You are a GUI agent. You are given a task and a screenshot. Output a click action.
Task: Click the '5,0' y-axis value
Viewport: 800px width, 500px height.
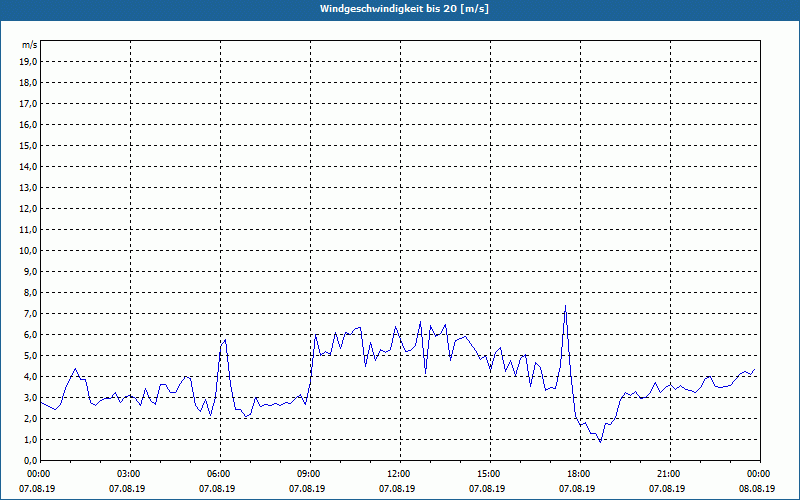[30, 356]
